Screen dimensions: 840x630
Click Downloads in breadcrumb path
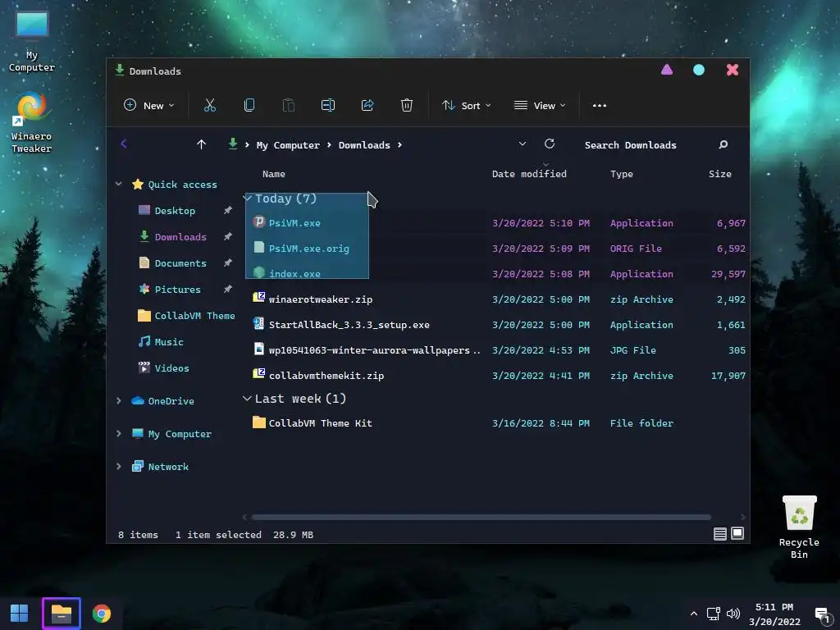coord(364,145)
